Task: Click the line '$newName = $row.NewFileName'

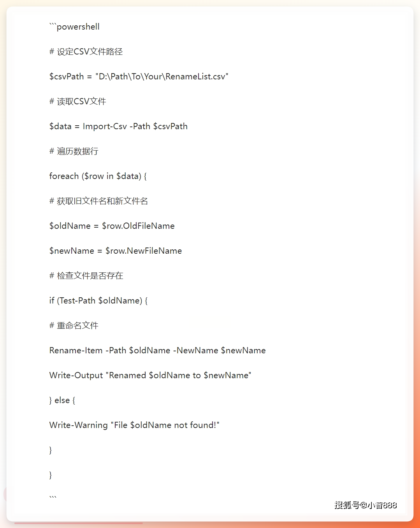Action: click(116, 251)
